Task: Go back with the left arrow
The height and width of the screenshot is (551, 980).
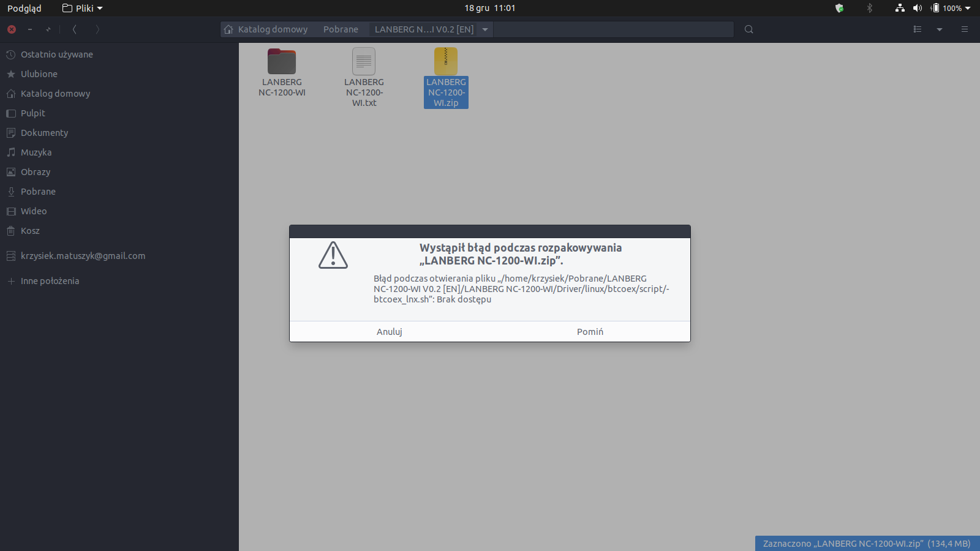Action: [75, 29]
